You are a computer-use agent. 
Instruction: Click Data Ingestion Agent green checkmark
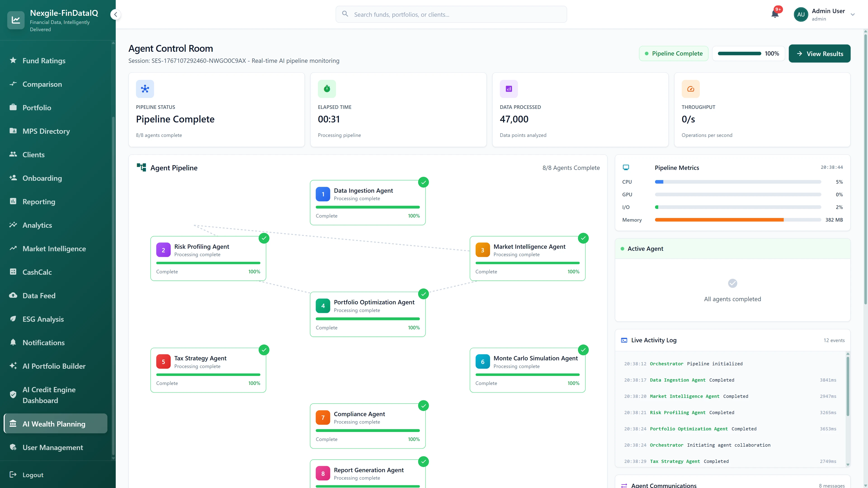click(423, 182)
